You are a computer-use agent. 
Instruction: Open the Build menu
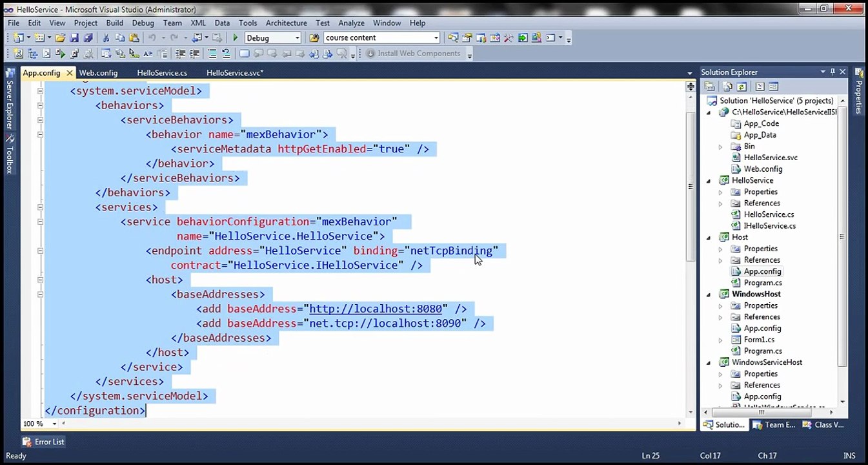[x=115, y=23]
